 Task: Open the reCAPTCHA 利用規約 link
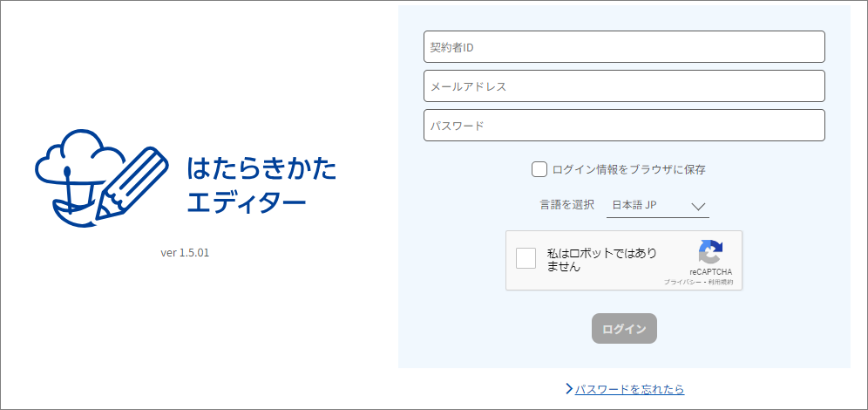click(x=721, y=283)
